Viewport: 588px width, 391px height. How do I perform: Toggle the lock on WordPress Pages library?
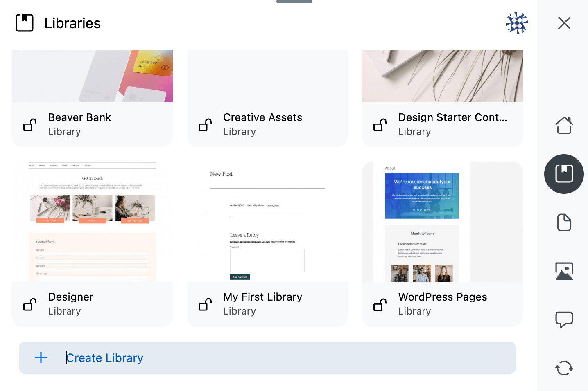pos(380,304)
